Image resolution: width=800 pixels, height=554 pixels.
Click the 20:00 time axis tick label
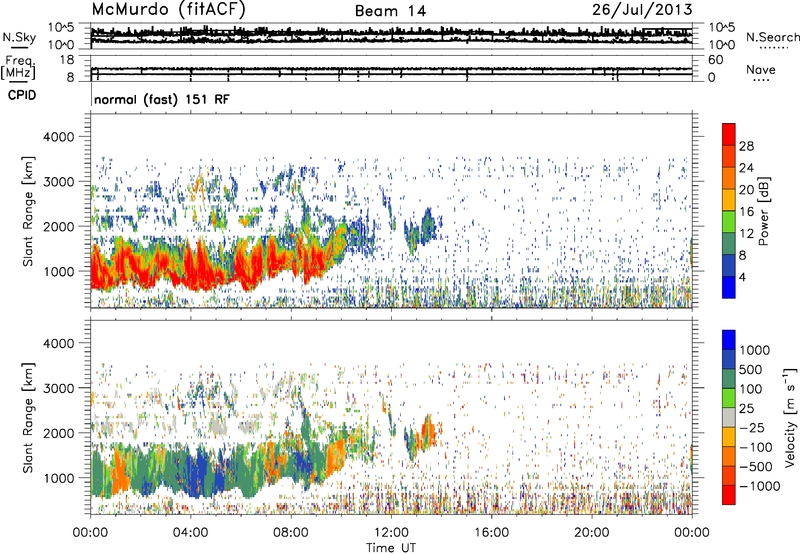point(591,533)
